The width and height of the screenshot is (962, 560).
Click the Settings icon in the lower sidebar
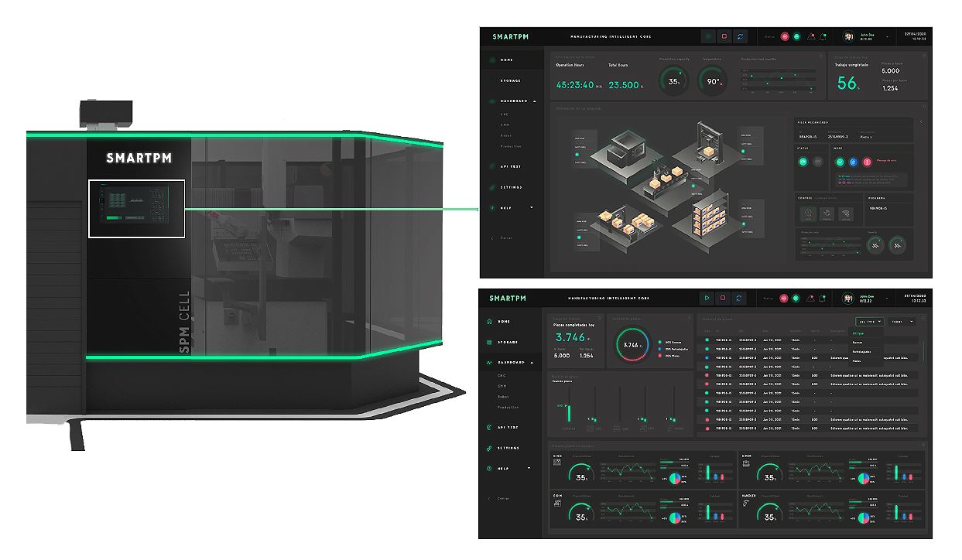489,448
